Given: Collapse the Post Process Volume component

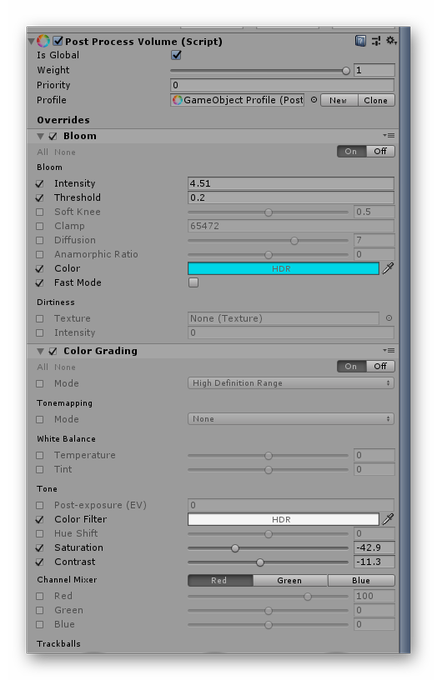Looking at the screenshot, I should click(x=31, y=41).
